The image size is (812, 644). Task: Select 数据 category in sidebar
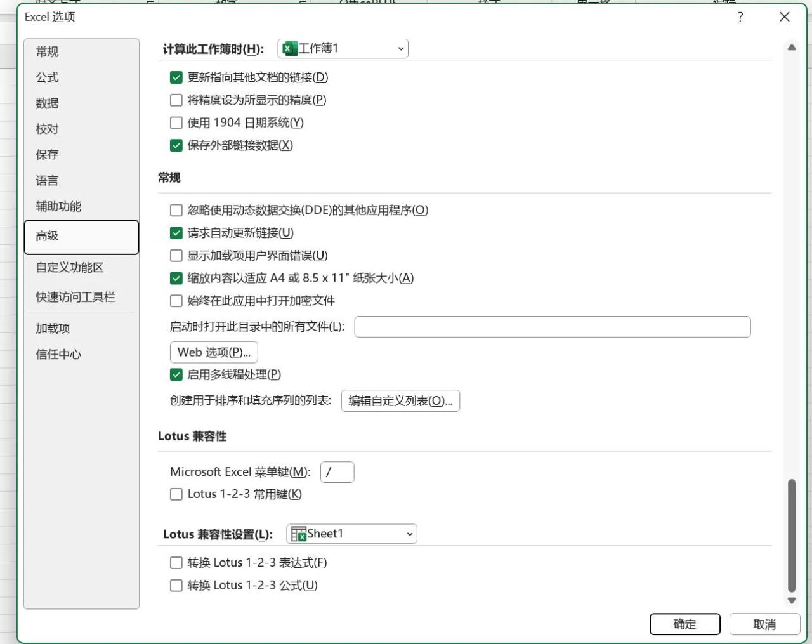click(x=81, y=103)
